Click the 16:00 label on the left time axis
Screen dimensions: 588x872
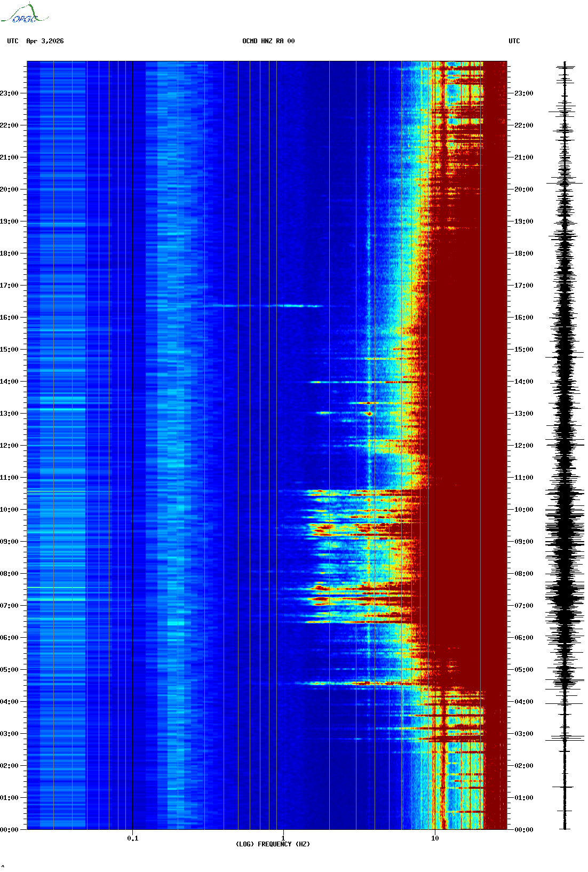coord(9,318)
